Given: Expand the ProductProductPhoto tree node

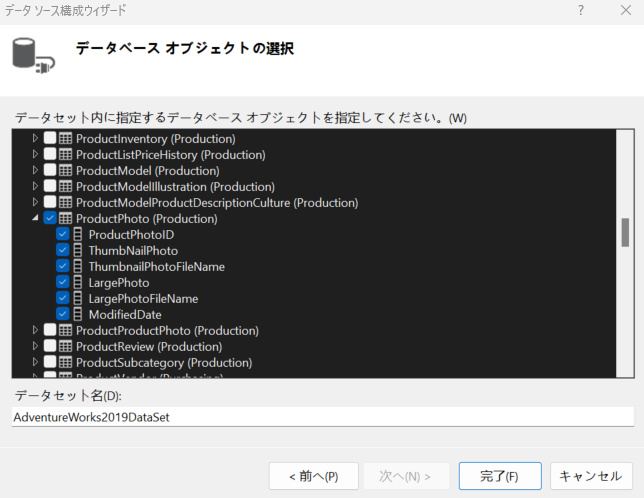Looking at the screenshot, I should [36, 331].
